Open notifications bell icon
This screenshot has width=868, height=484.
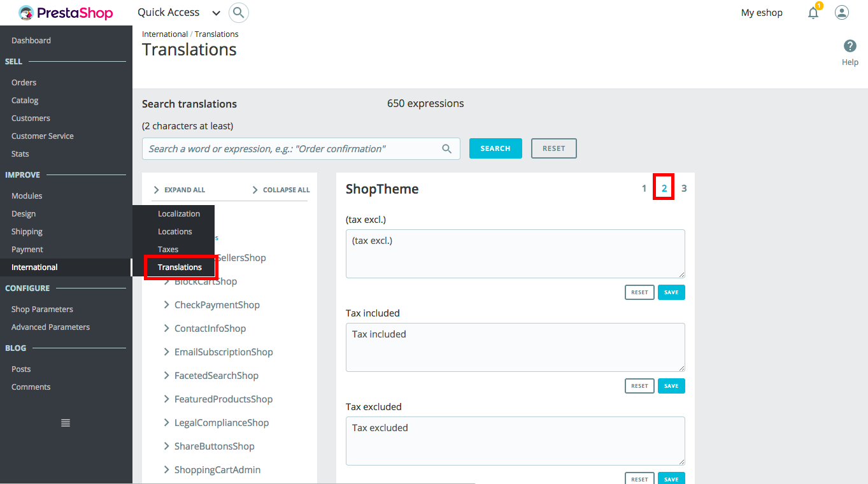pyautogui.click(x=813, y=13)
